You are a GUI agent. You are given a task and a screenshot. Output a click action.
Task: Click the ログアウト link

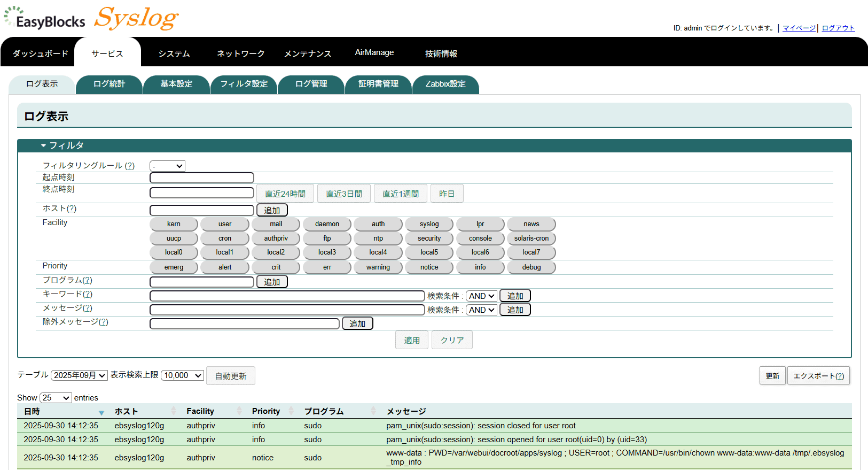[x=838, y=28]
